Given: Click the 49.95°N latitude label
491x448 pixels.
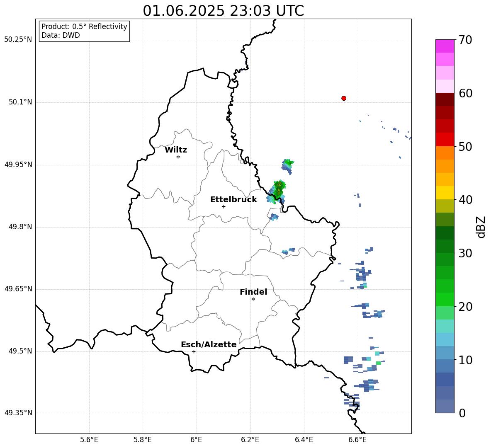Looking at the screenshot, I should point(18,165).
